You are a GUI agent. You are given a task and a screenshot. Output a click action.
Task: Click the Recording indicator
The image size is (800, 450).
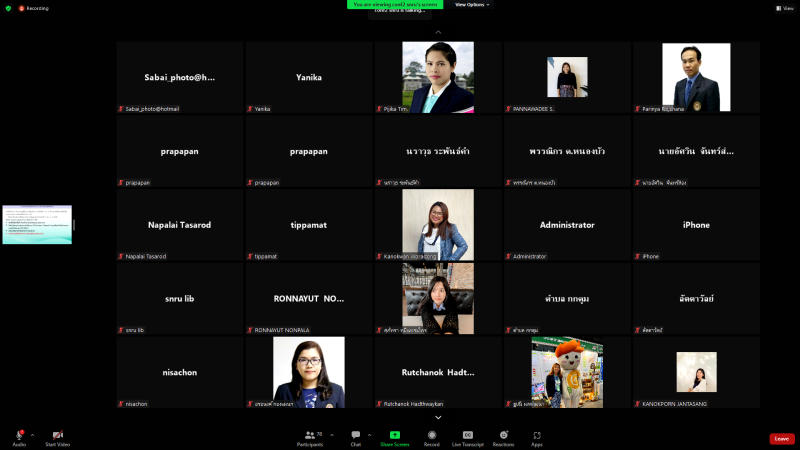(33, 7)
